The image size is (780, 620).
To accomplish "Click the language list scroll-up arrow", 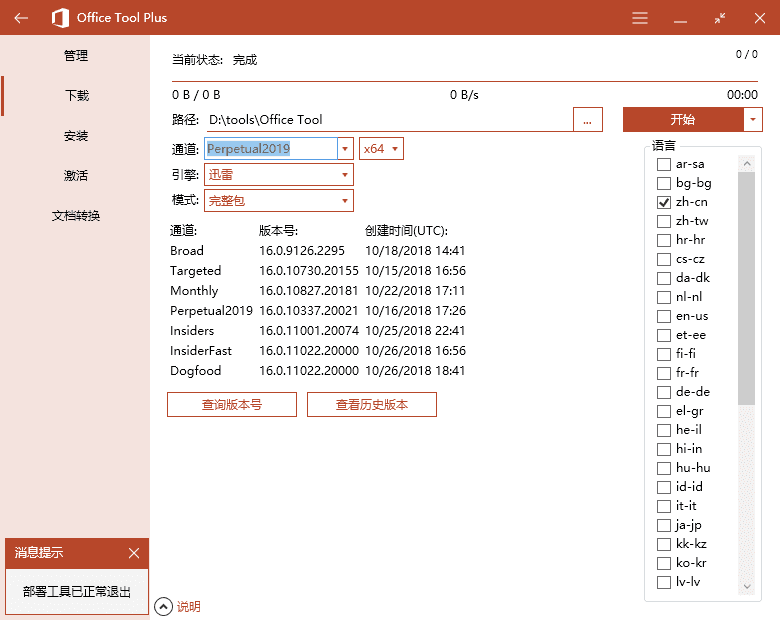I will [x=747, y=163].
